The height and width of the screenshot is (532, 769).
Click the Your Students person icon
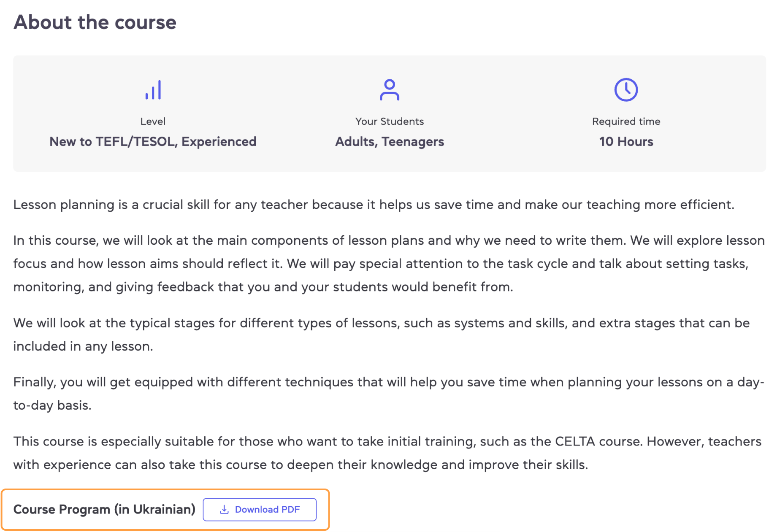coord(389,90)
